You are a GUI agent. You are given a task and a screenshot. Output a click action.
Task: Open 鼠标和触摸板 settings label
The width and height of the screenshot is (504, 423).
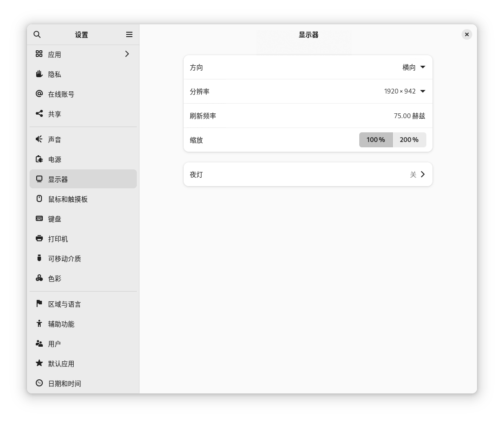68,199
